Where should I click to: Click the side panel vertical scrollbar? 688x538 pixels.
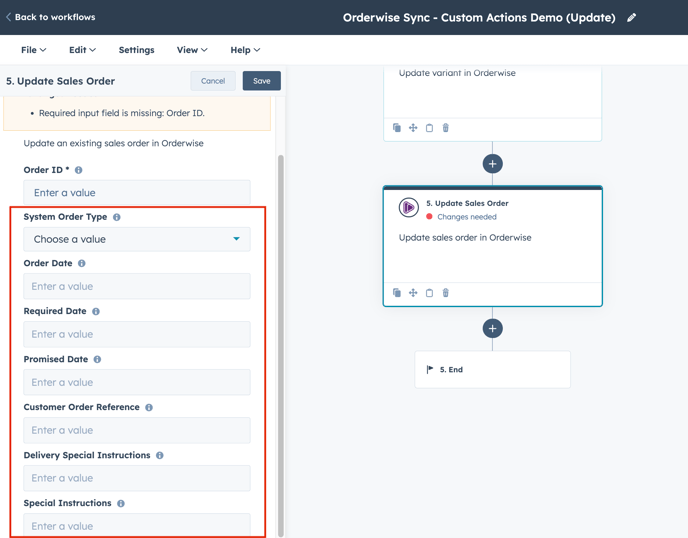coord(281,345)
